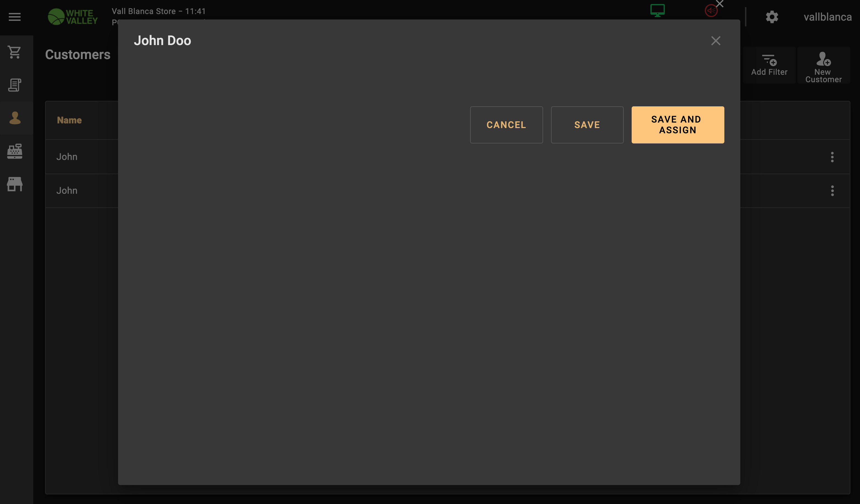Click the green monitor status icon
This screenshot has height=504, width=860.
pyautogui.click(x=657, y=10)
